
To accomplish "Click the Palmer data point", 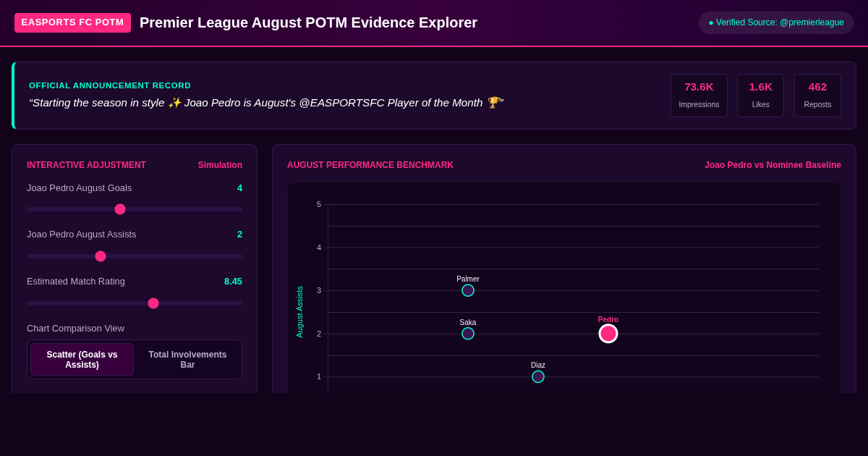I will (x=468, y=290).
